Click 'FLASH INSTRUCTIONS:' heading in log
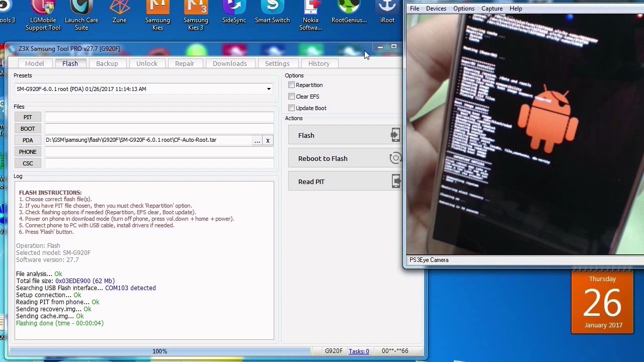The image size is (644, 362). [50, 193]
